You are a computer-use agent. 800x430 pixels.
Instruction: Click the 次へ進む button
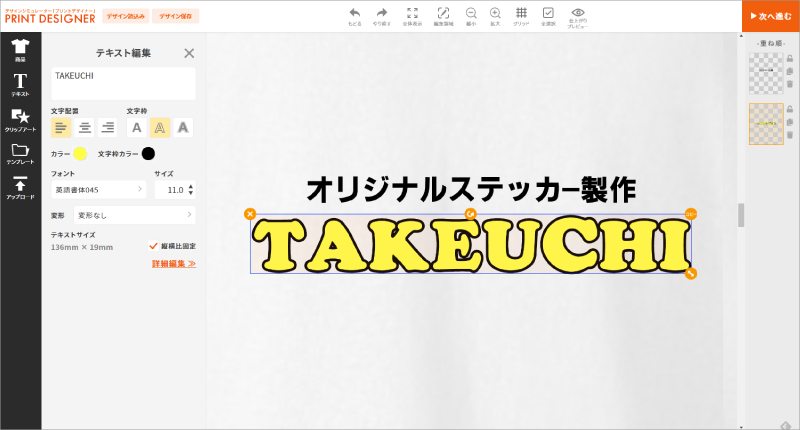770,15
